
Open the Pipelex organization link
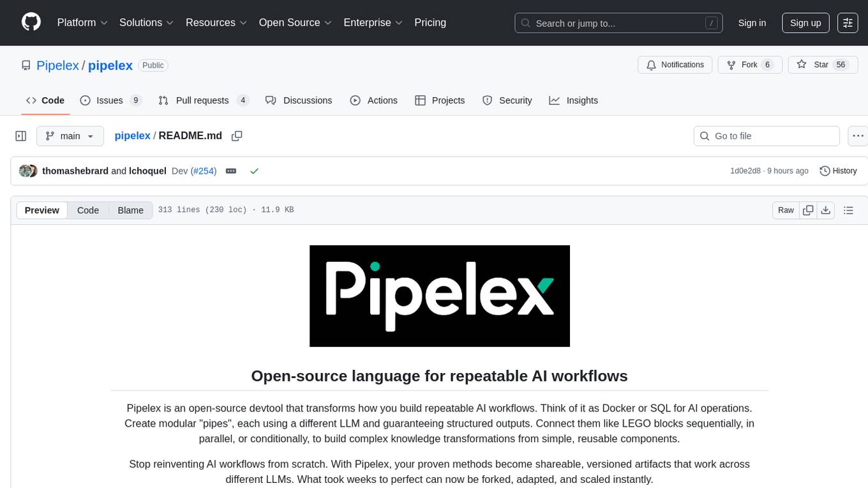click(57, 65)
